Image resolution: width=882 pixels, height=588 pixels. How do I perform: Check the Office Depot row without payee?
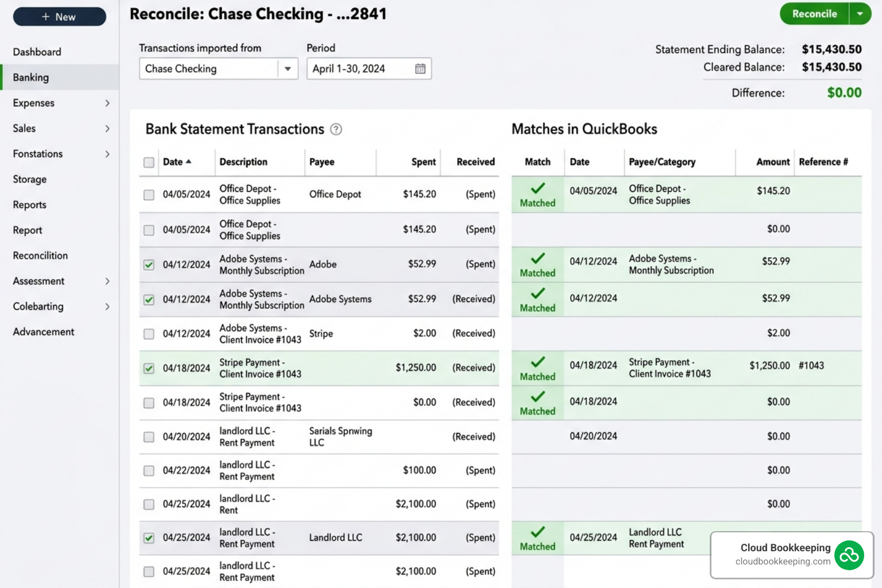(x=149, y=230)
